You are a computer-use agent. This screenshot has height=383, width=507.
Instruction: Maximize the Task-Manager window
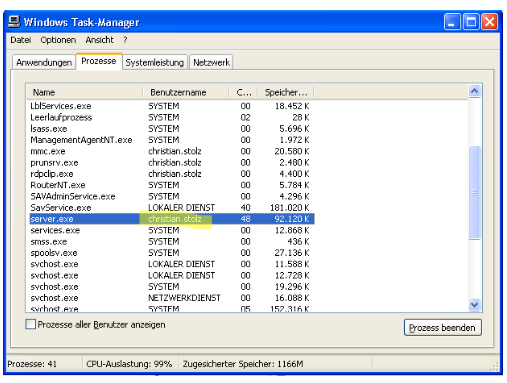coord(471,22)
